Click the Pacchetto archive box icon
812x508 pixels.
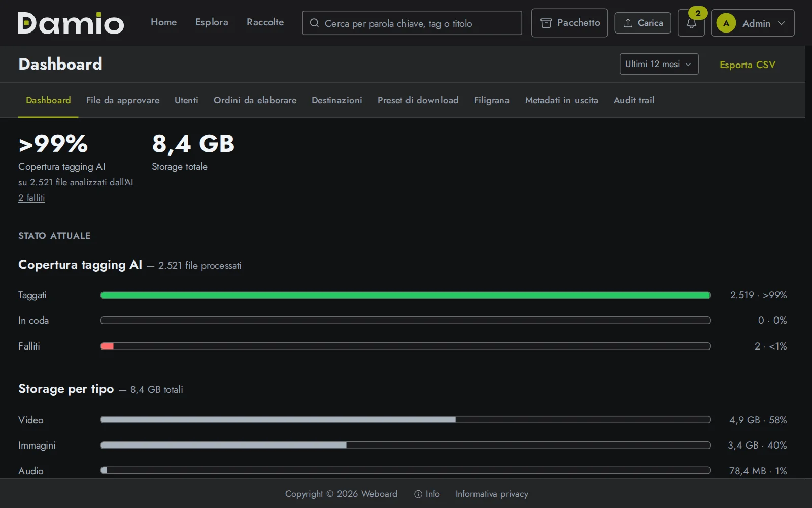point(546,23)
